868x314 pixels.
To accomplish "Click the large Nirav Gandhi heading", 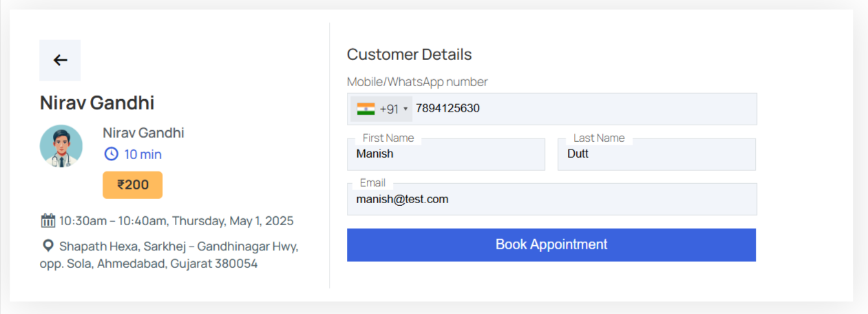I will [97, 103].
